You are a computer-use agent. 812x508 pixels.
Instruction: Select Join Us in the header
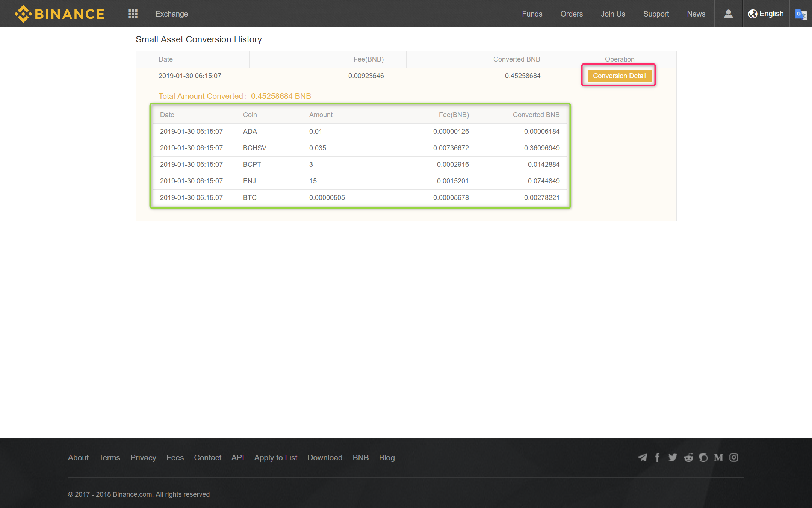tap(613, 14)
